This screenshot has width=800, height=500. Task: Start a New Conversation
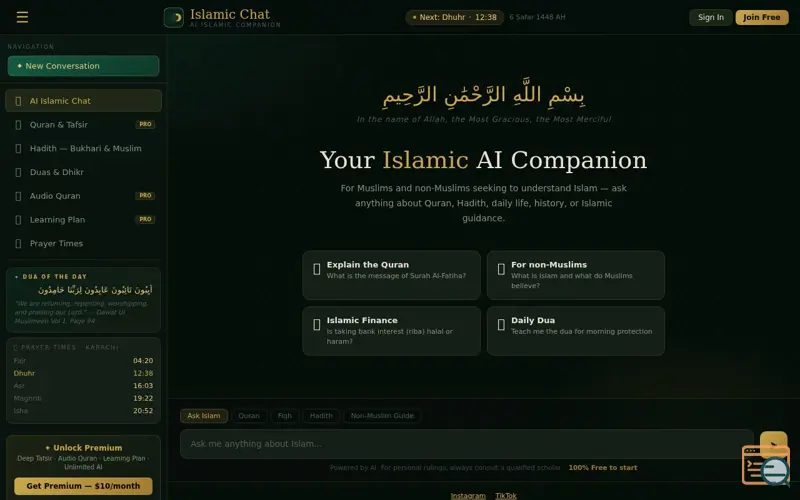(x=83, y=66)
